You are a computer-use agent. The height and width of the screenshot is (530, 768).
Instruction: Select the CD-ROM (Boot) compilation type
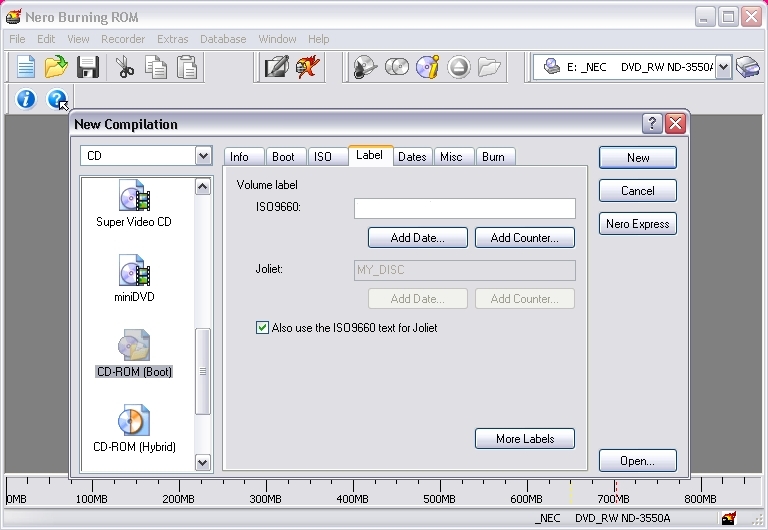[x=134, y=353]
